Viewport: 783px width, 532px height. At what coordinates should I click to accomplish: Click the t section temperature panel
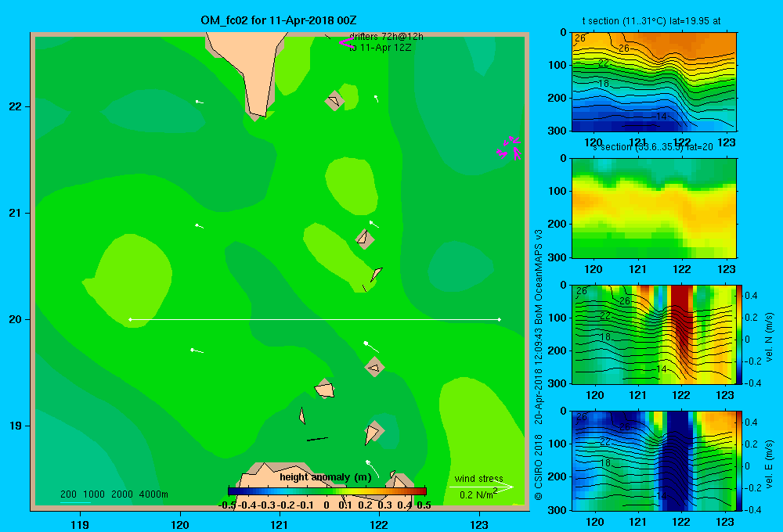tap(654, 82)
